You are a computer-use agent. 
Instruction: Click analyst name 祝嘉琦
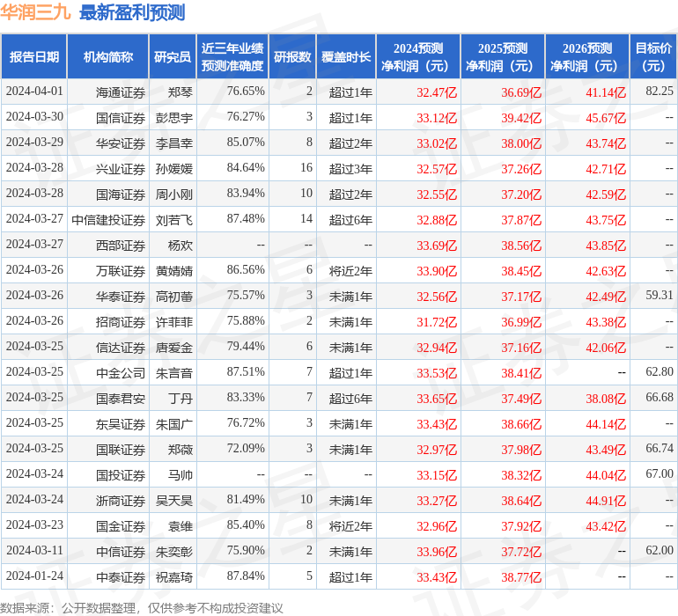174,577
